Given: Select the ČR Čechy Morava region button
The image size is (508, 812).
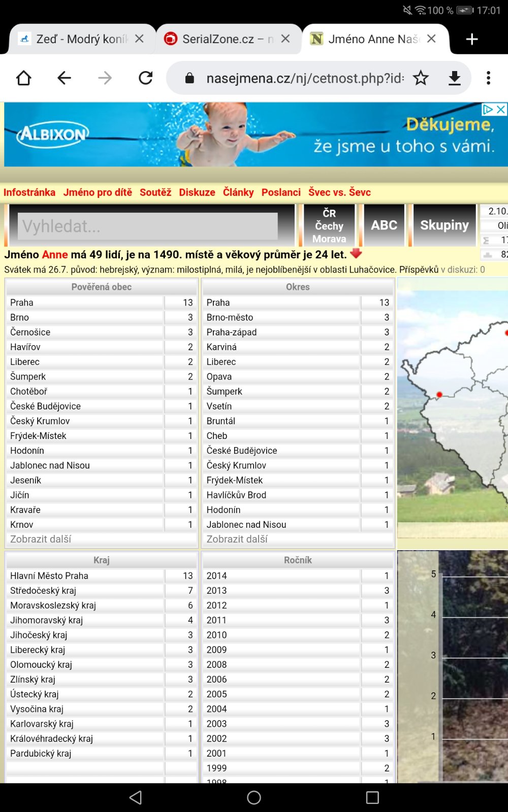Looking at the screenshot, I should pos(329,226).
